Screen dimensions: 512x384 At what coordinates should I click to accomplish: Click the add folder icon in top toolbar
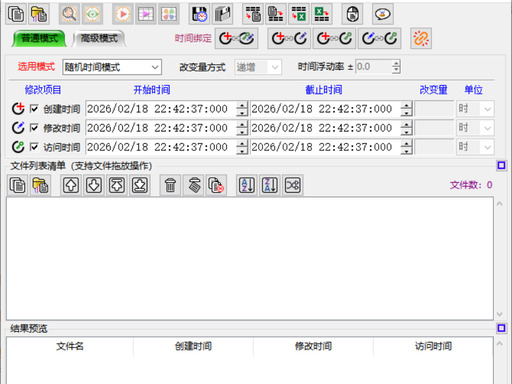pos(39,14)
